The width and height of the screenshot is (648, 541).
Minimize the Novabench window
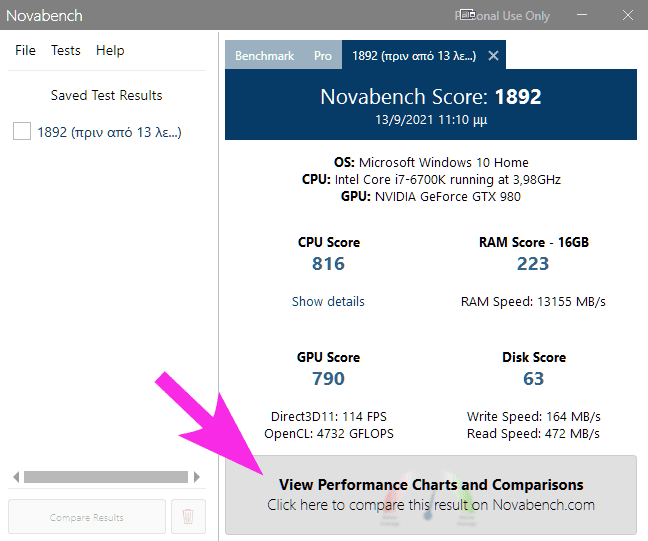click(x=582, y=15)
